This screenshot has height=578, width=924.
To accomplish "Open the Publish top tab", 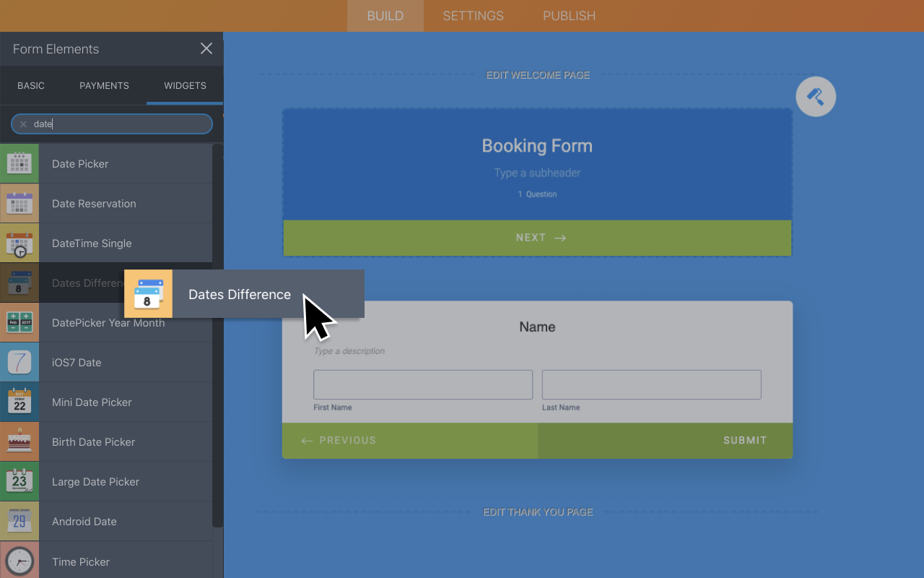I will [x=569, y=16].
